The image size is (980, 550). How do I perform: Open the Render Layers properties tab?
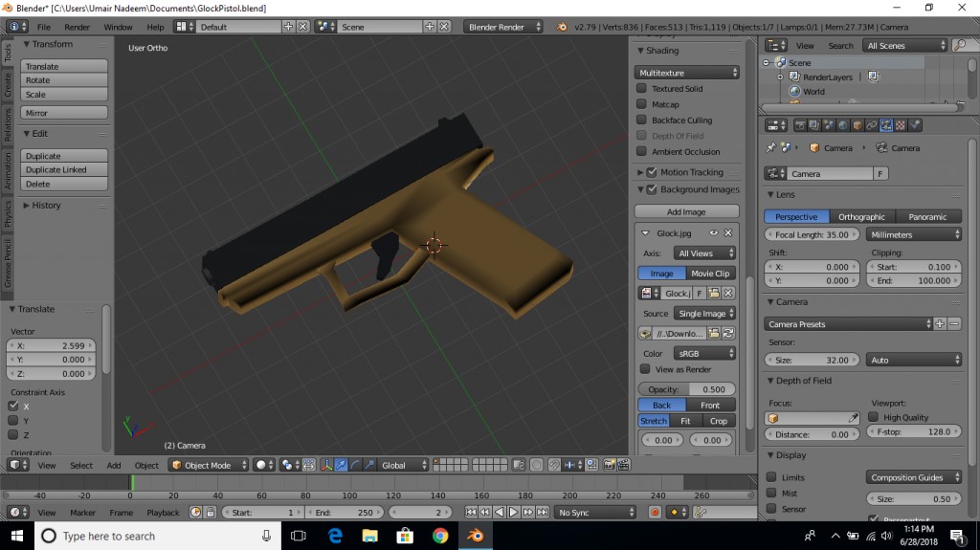[813, 125]
